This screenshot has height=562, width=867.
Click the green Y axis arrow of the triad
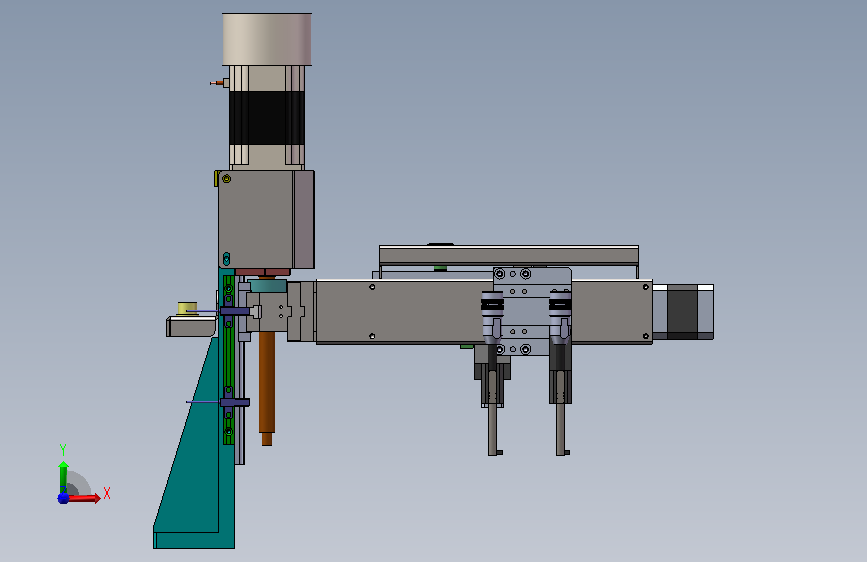pyautogui.click(x=63, y=476)
